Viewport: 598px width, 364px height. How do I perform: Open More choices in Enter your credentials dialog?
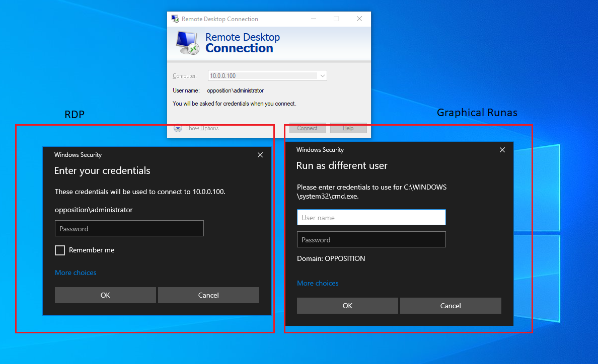tap(76, 272)
